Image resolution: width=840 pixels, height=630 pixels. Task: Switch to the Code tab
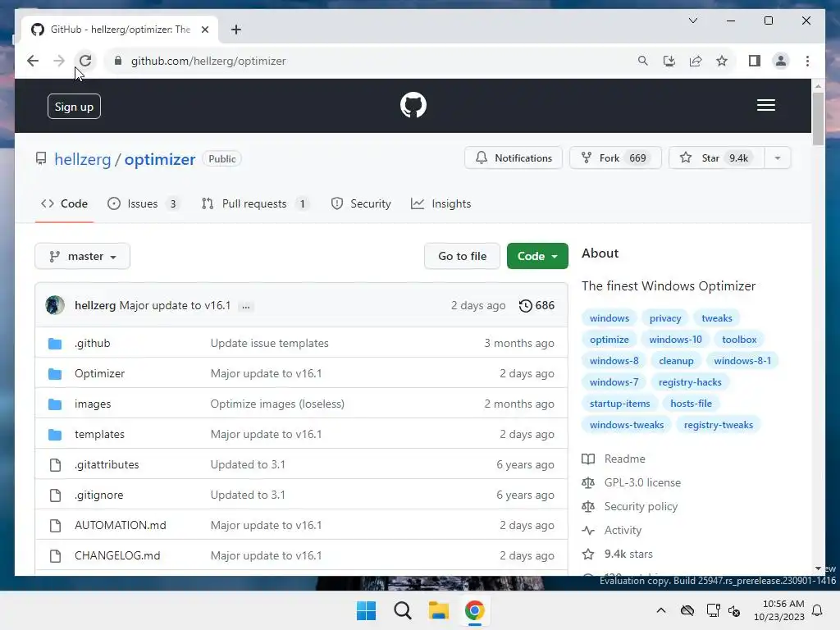(x=64, y=203)
